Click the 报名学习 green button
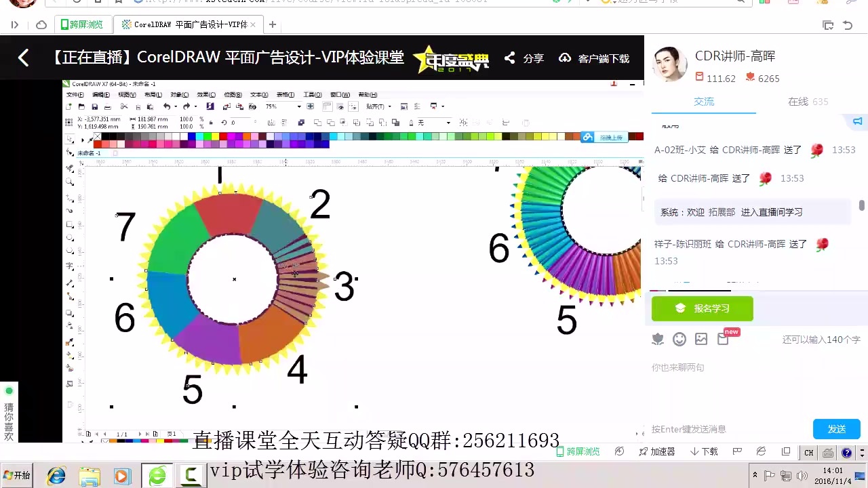The width and height of the screenshot is (868, 488). (x=702, y=308)
